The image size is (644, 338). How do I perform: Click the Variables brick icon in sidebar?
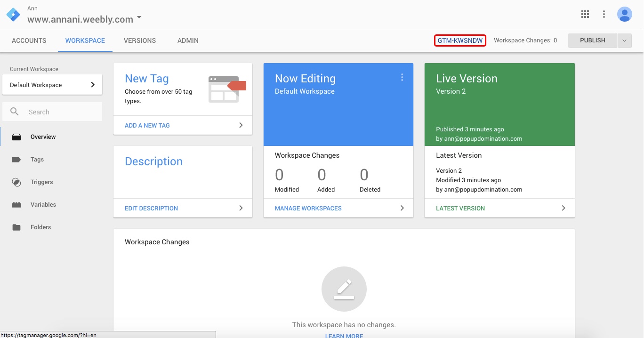pos(16,205)
